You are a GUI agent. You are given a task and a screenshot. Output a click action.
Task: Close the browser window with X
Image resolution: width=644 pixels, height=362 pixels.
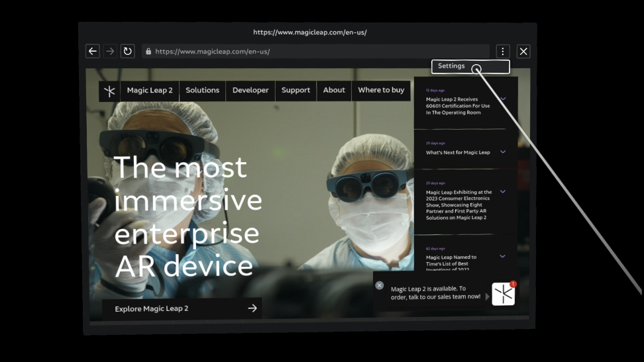tap(523, 52)
